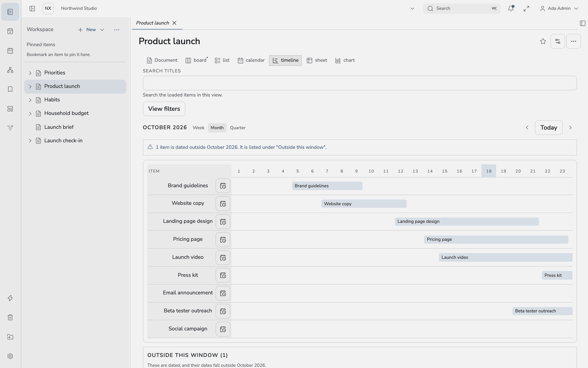The height and width of the screenshot is (368, 588).
Task: Click schedule icon for Email announcement row
Action: pyautogui.click(x=223, y=293)
